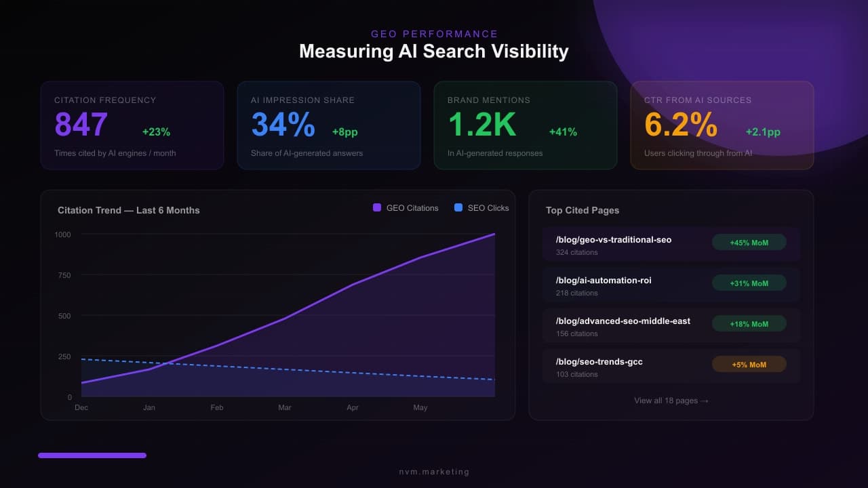Click the Dec label on the chart axis
Viewport: 868px width, 488px height.
pos(81,407)
